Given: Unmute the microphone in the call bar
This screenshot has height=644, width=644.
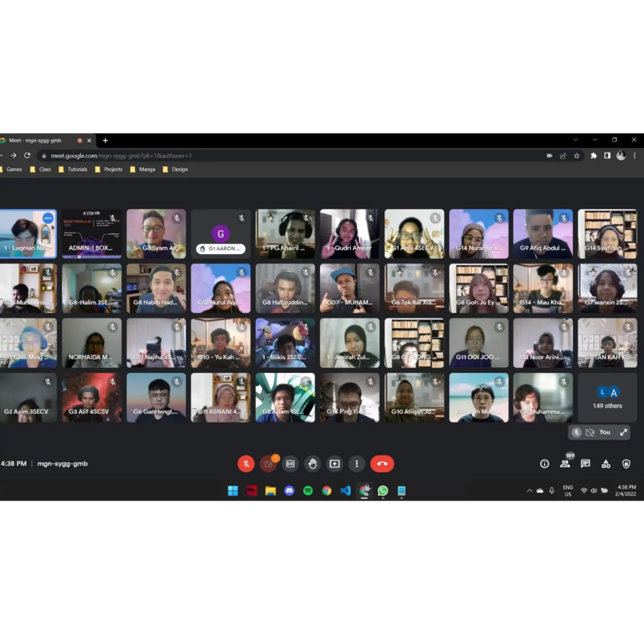Looking at the screenshot, I should (246, 464).
